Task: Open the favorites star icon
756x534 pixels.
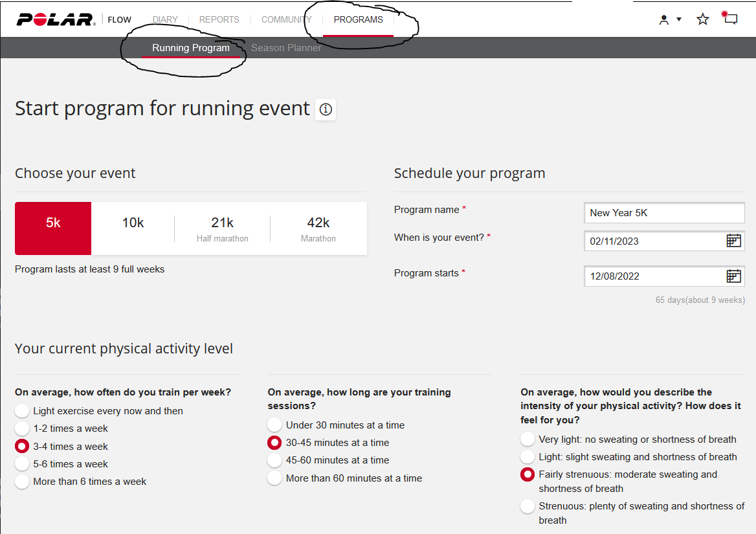Action: [x=702, y=19]
